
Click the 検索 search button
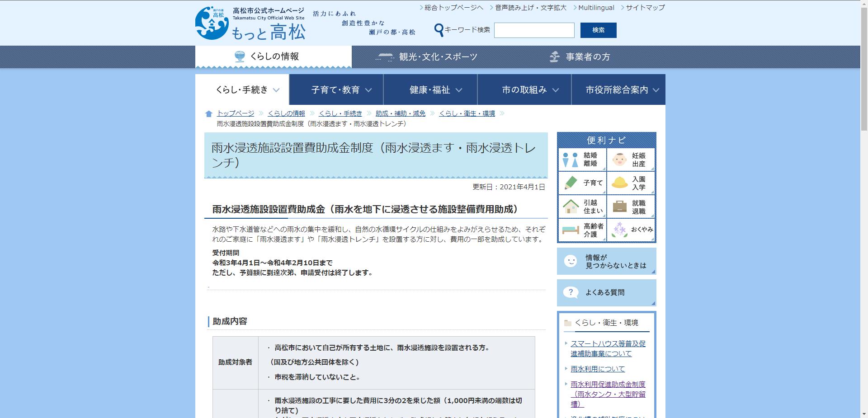599,30
